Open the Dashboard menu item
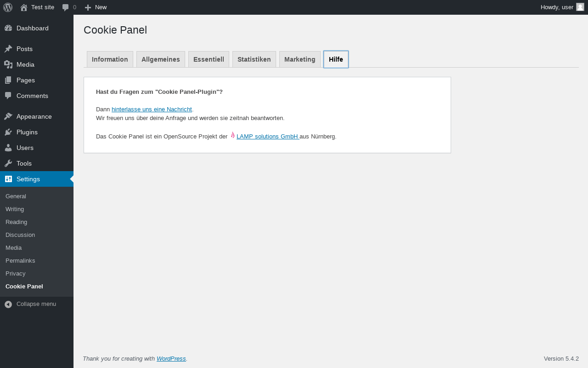This screenshot has width=588, height=368. click(x=33, y=28)
